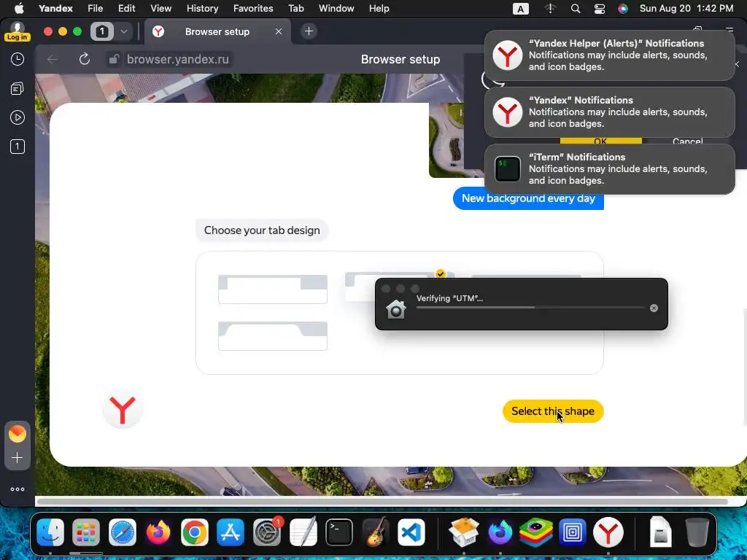This screenshot has width=747, height=560.
Task: Go back using the back arrow
Action: coord(53,59)
